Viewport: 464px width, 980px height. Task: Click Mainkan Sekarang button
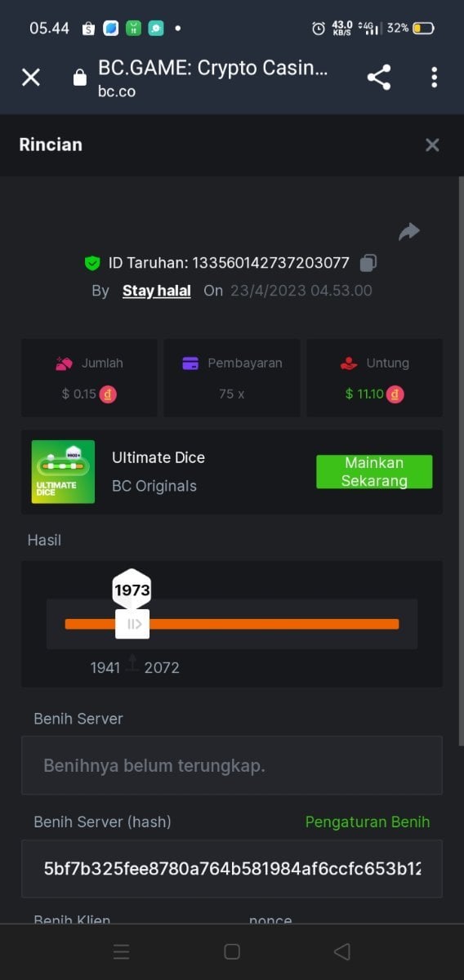click(374, 472)
